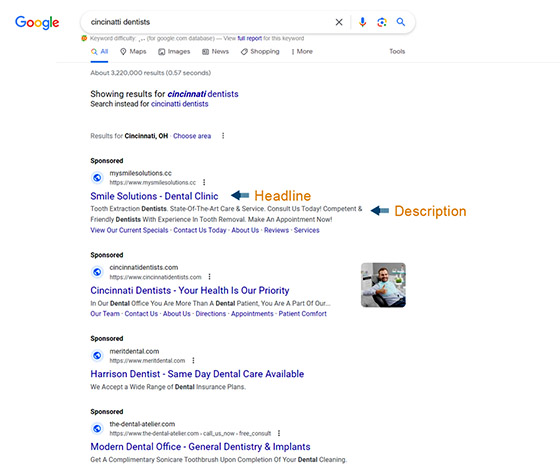Select the All results tab
Image resolution: width=560 pixels, height=470 pixels.
[x=99, y=51]
